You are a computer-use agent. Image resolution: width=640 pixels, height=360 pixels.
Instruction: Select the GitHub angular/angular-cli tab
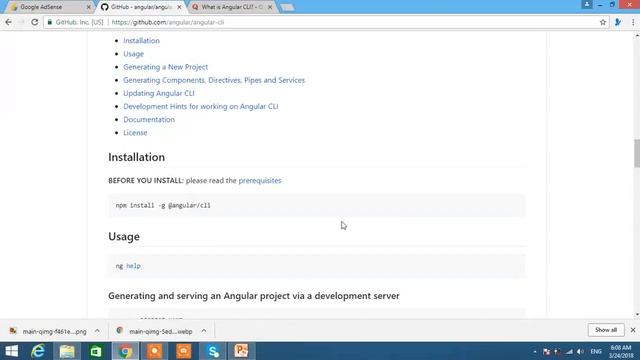(x=140, y=7)
